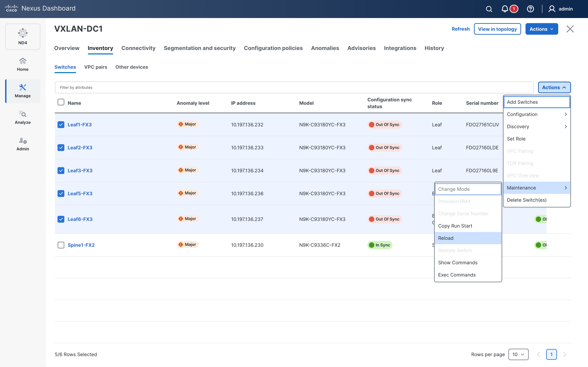Click the Refresh link
The height and width of the screenshot is (367, 588).
(461, 29)
